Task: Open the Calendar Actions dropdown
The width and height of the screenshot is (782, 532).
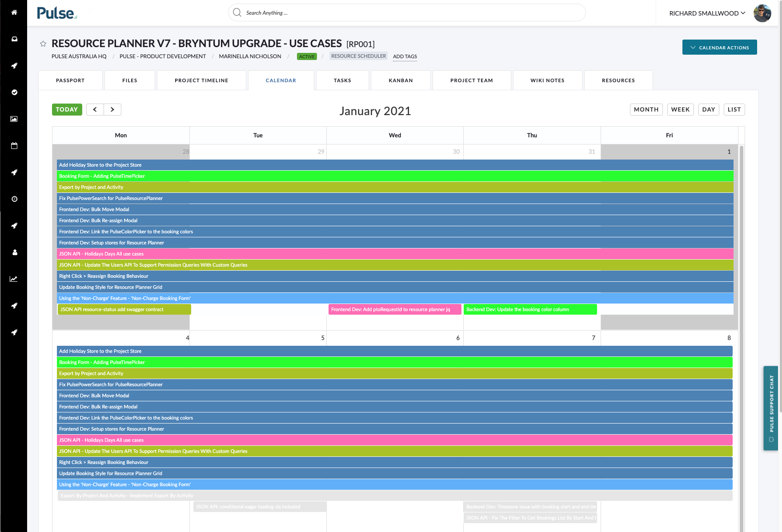Action: click(719, 47)
